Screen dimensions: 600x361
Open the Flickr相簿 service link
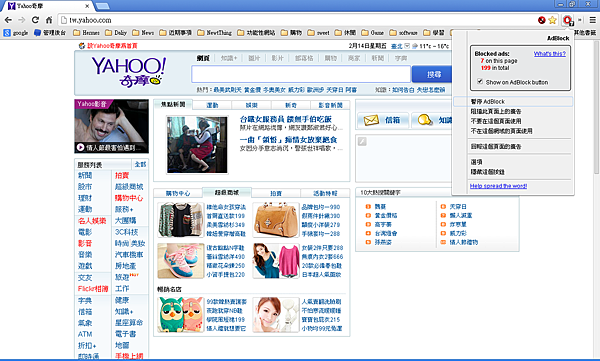tap(93, 289)
